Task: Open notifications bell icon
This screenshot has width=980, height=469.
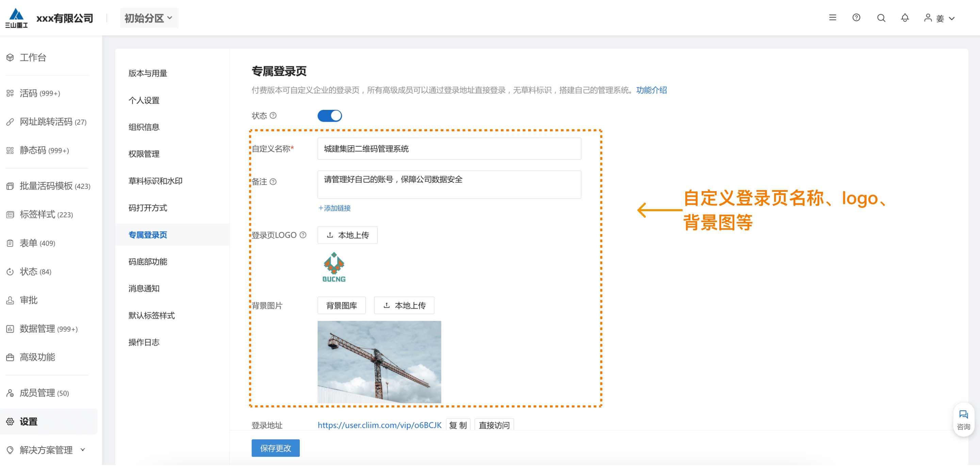Action: [x=905, y=17]
